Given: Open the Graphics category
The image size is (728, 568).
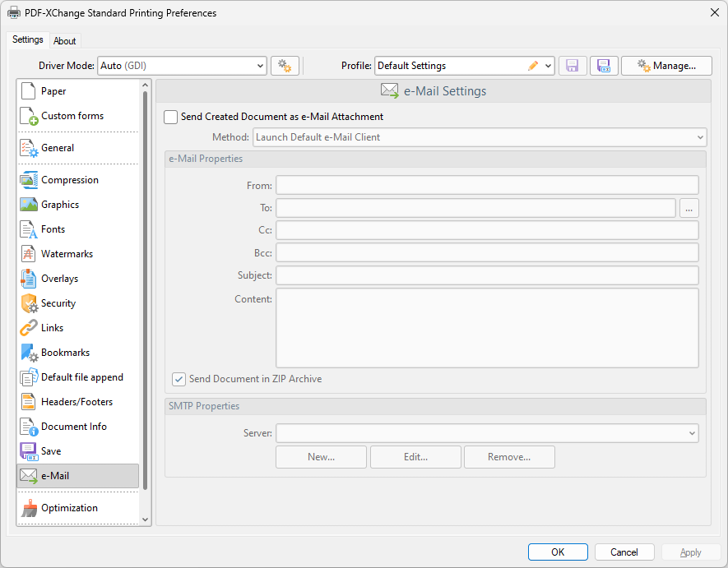Looking at the screenshot, I should coord(77,204).
